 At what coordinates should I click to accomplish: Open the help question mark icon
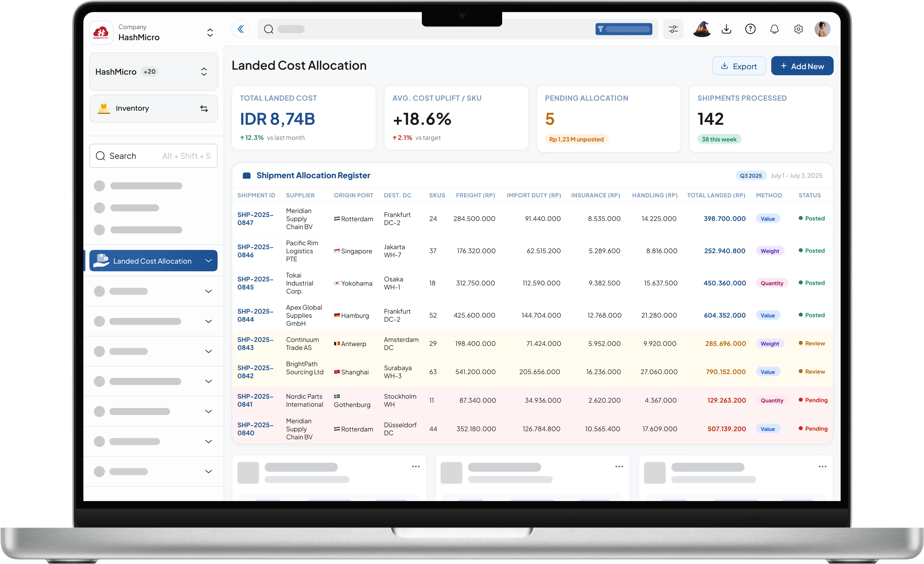click(750, 29)
